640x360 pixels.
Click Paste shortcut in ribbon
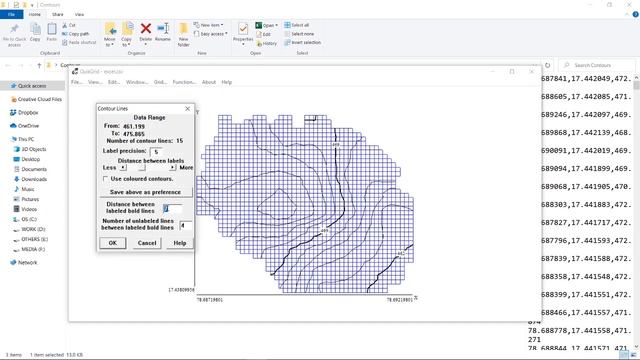point(79,42)
